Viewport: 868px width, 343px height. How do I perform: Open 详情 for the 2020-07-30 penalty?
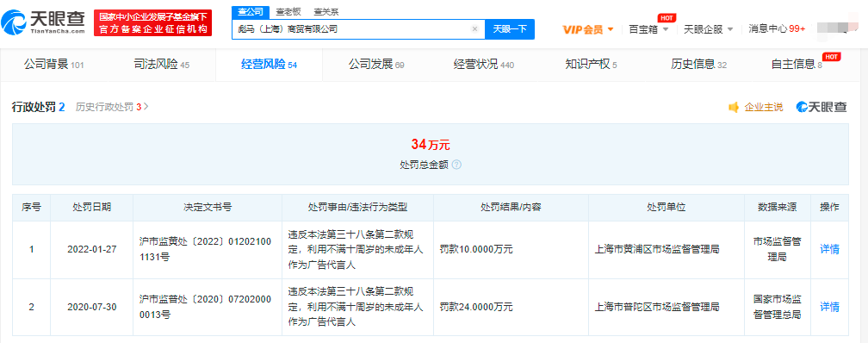click(829, 307)
